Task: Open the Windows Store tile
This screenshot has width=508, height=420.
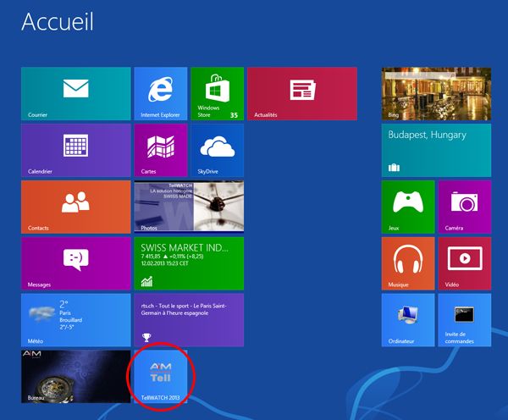Action: [217, 94]
